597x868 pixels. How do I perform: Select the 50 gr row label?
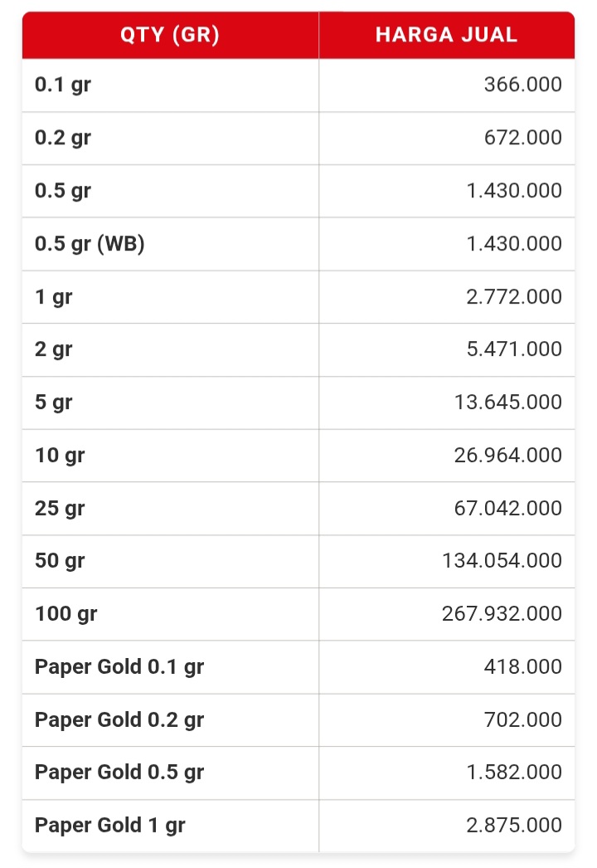(60, 561)
